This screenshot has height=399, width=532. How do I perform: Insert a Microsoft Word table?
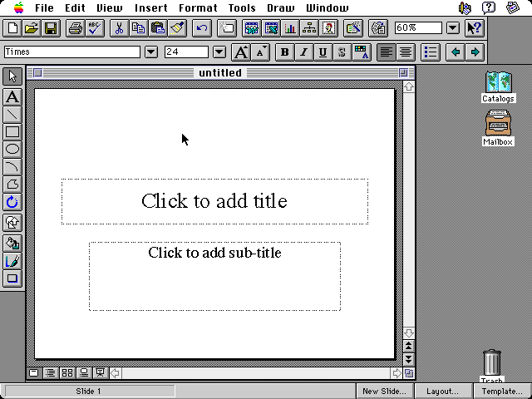[x=252, y=28]
